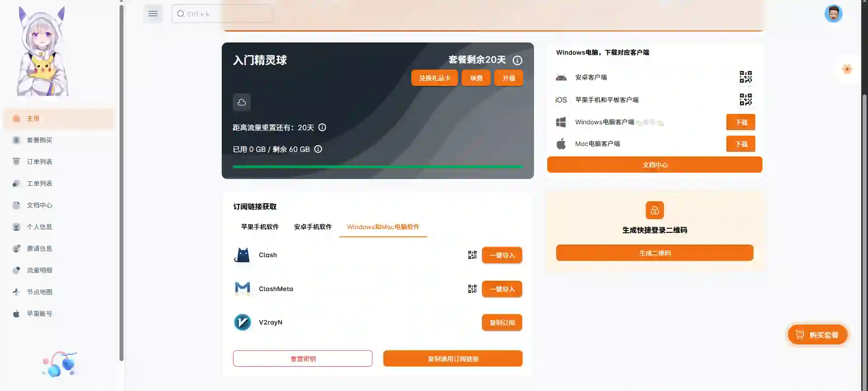Viewport: 868px width, 391px height.
Task: Click the 入门精灵球 plan title
Action: [260, 60]
